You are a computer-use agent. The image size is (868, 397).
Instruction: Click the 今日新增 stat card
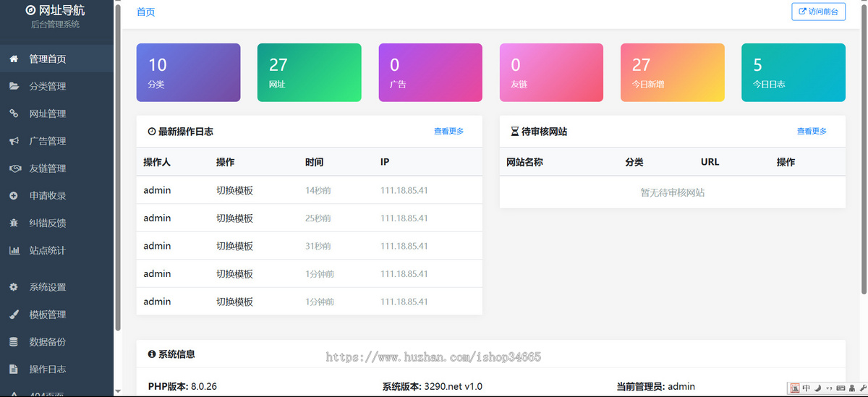(x=672, y=72)
